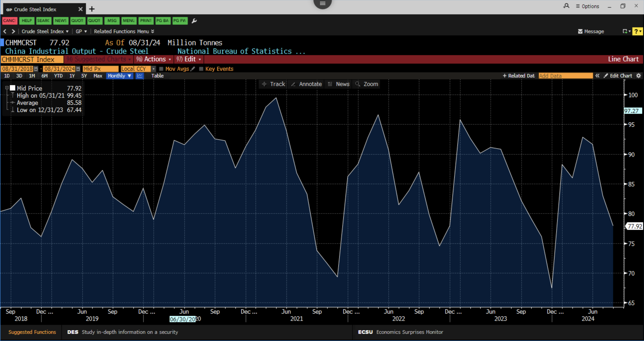Open ECSU Economics Surprises Monitor link
644x341 pixels.
click(x=400, y=332)
